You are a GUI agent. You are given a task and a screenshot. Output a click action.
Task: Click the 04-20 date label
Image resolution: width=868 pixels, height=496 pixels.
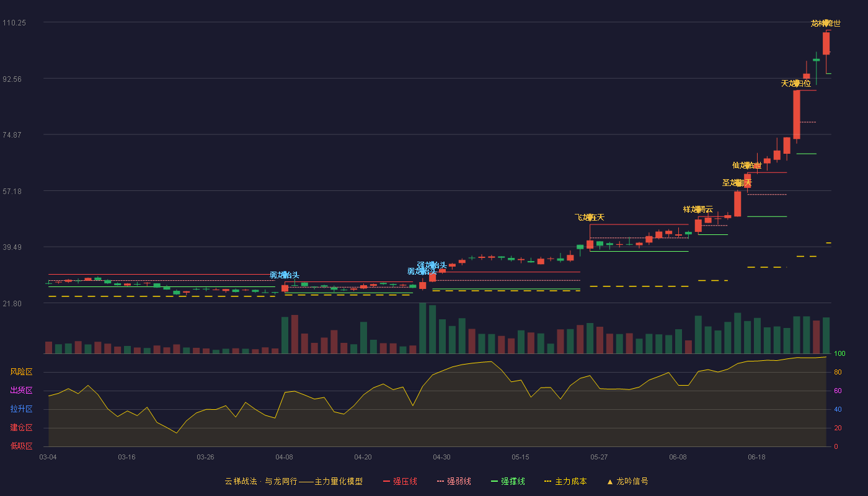tap(363, 457)
